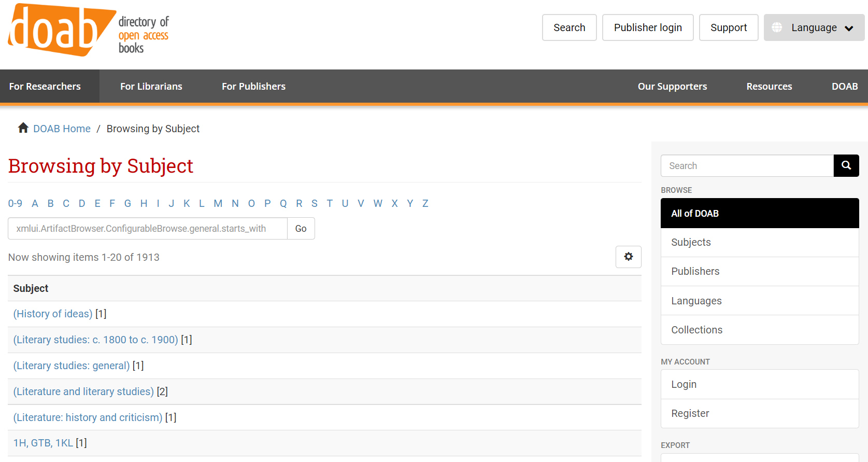
Task: Click the Support button
Action: point(729,27)
